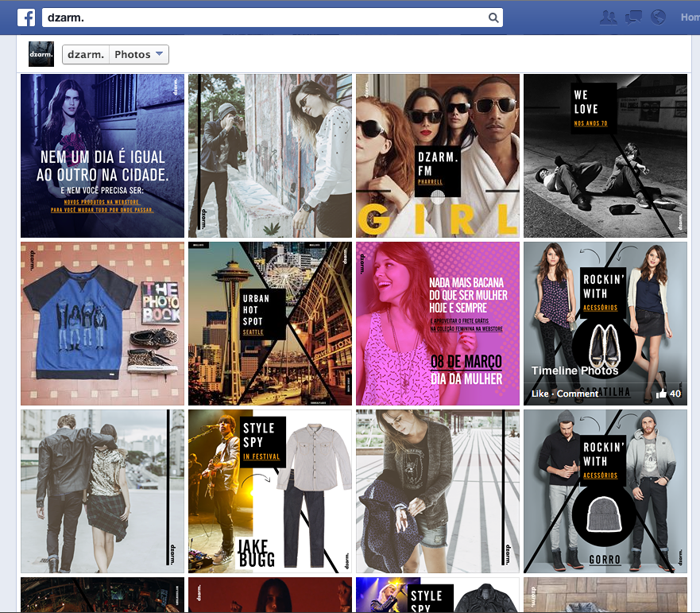Open the woman in cardigan plaza photo
Screen dimensions: 700x613
[x=438, y=491]
